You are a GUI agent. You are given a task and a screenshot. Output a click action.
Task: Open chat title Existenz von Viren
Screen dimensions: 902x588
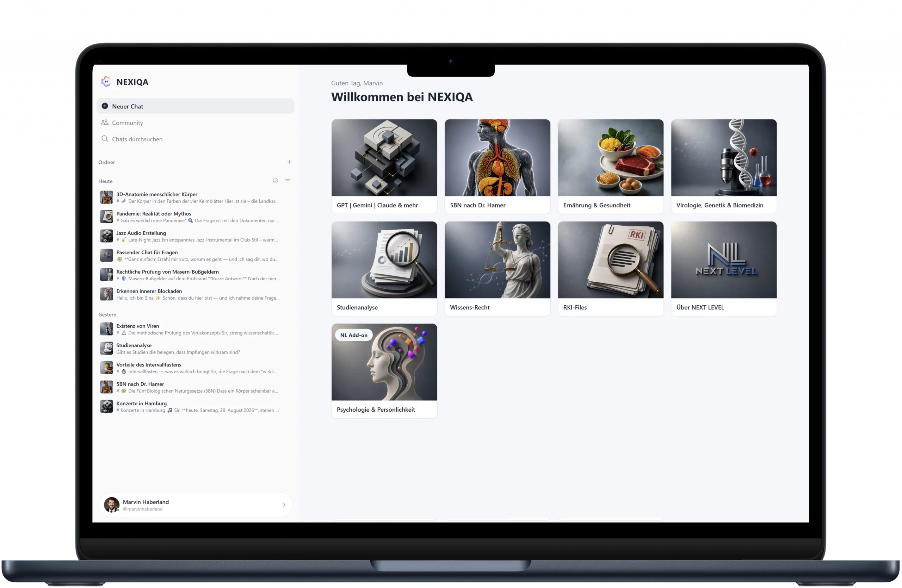[x=137, y=326]
